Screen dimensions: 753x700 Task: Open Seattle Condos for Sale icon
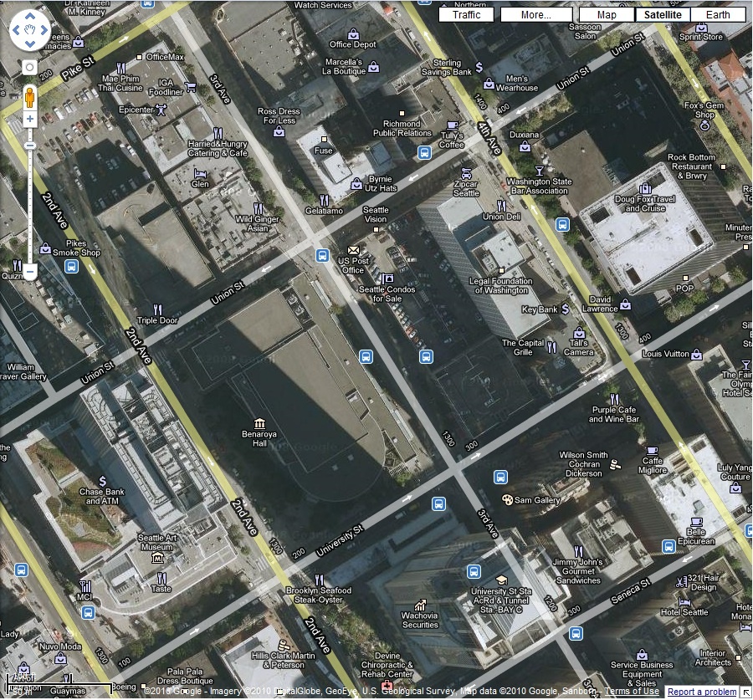(387, 278)
